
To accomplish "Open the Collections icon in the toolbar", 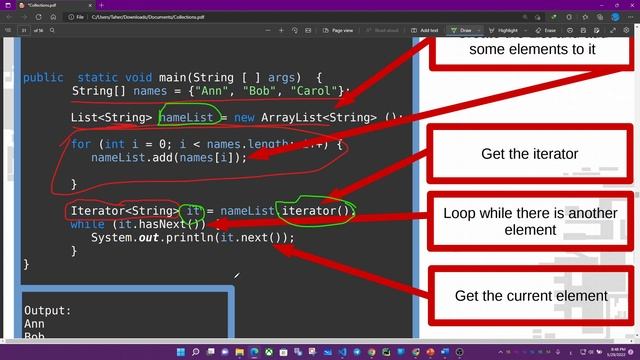I will [600, 17].
